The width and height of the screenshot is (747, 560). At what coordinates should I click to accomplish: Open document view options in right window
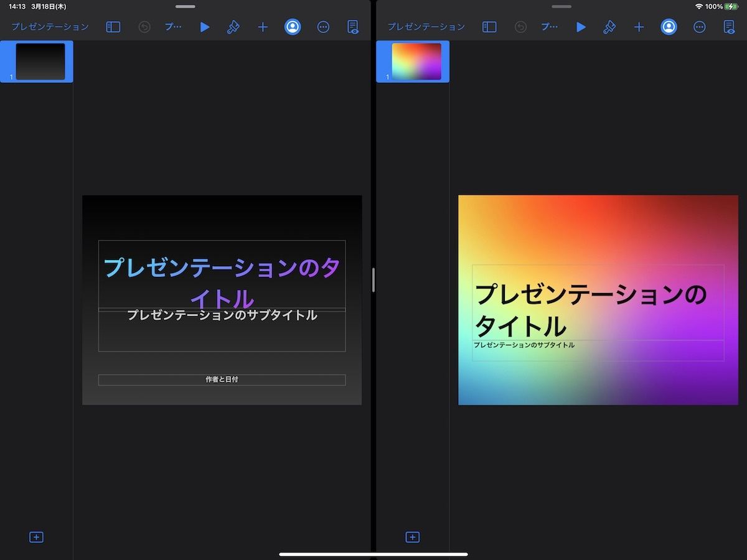tap(729, 27)
